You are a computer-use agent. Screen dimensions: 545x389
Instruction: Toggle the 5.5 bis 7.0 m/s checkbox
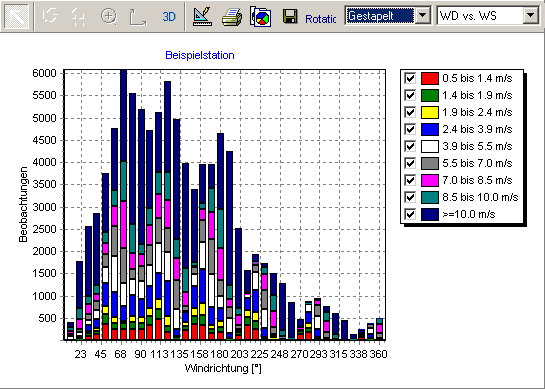(410, 163)
